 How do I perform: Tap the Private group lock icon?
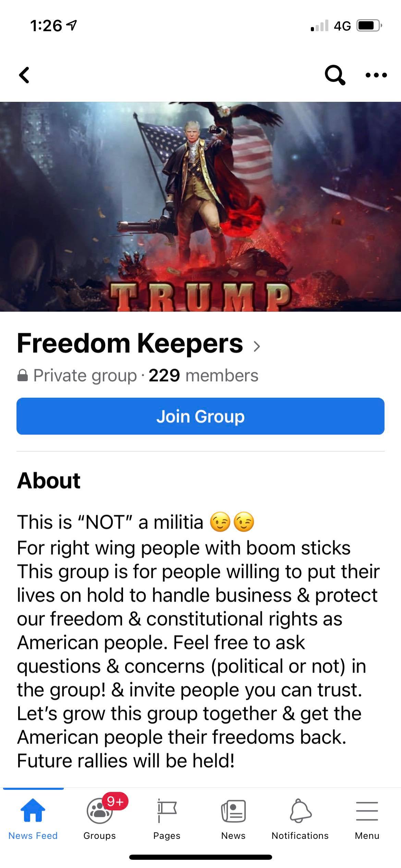(x=23, y=375)
